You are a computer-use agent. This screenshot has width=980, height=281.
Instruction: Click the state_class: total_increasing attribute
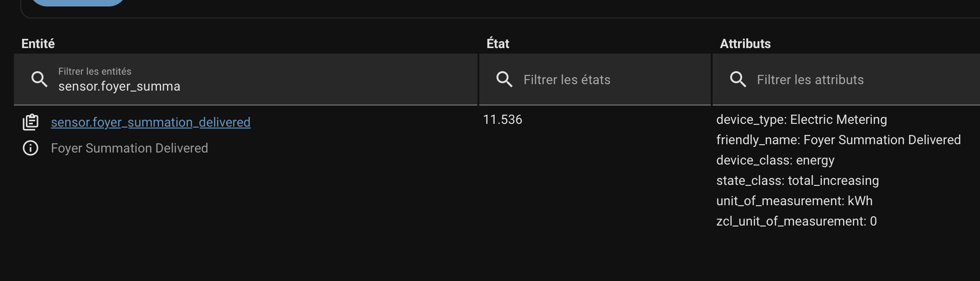(797, 181)
